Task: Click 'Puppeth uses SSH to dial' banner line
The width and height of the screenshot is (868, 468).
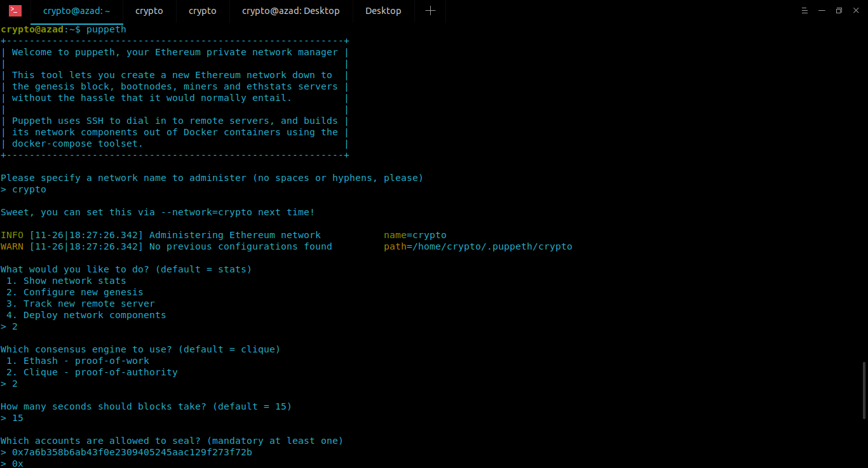Action: tap(175, 121)
